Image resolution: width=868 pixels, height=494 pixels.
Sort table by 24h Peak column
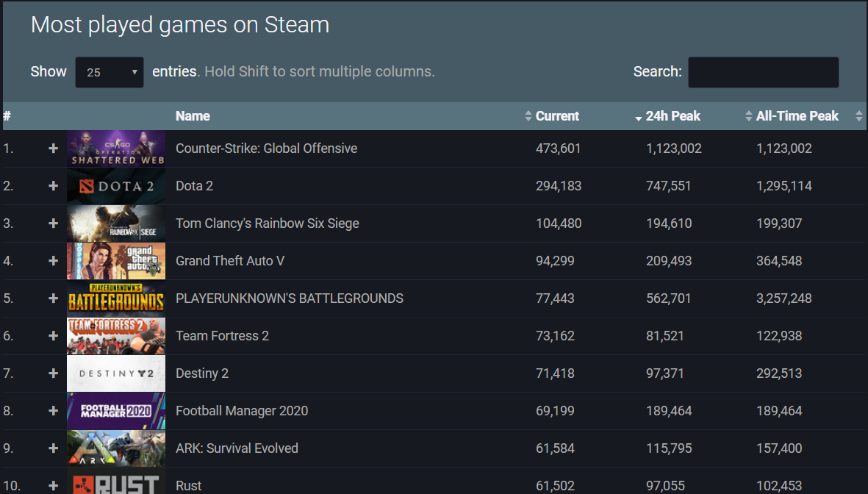[x=672, y=115]
